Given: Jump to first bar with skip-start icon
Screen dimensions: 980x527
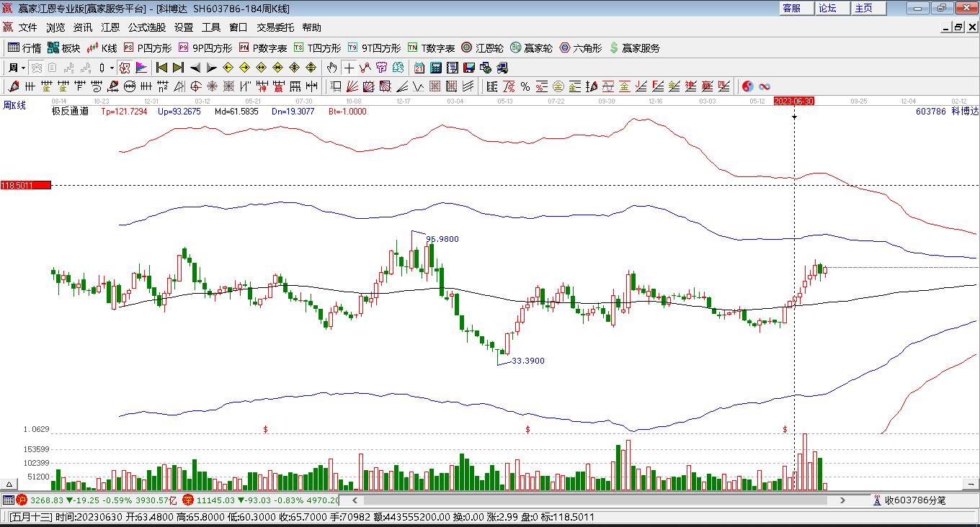Looking at the screenshot, I should 161,68.
